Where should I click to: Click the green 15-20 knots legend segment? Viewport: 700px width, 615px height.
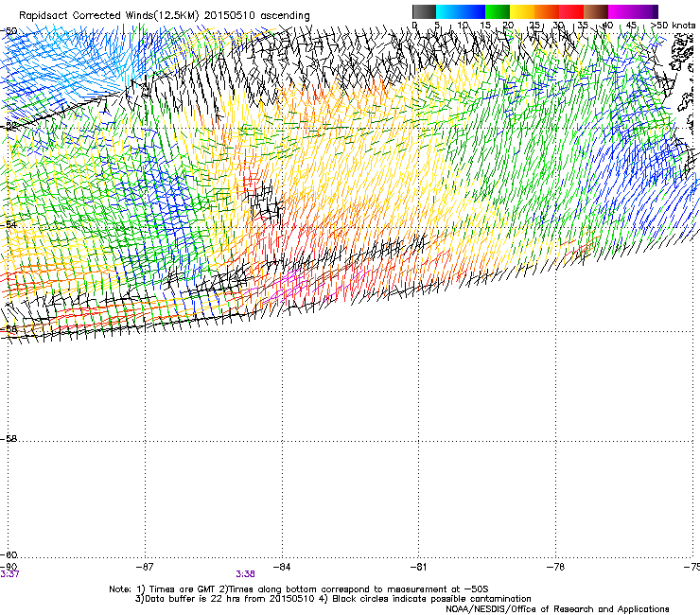click(498, 11)
